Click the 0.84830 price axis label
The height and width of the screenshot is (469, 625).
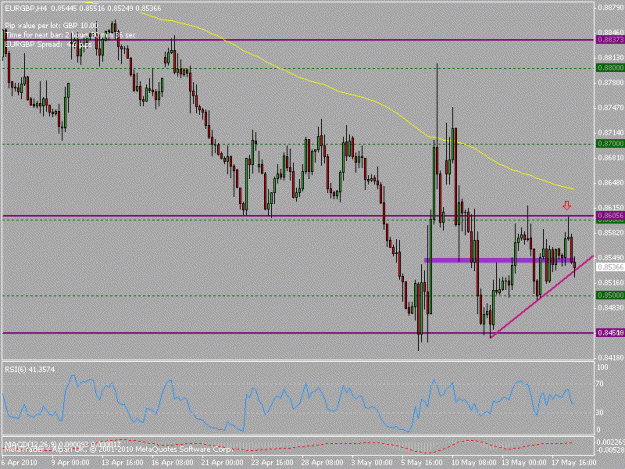pos(611,308)
